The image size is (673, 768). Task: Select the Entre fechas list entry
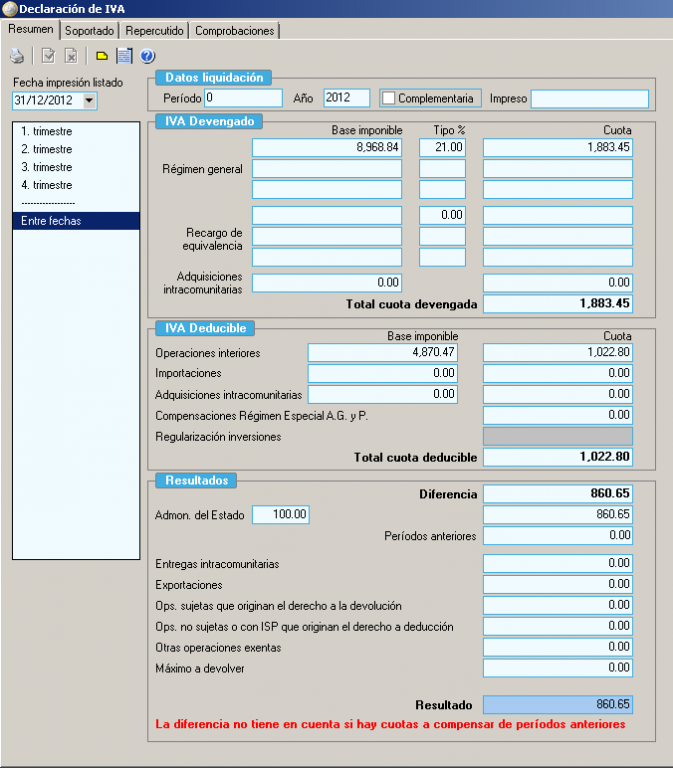click(76, 221)
